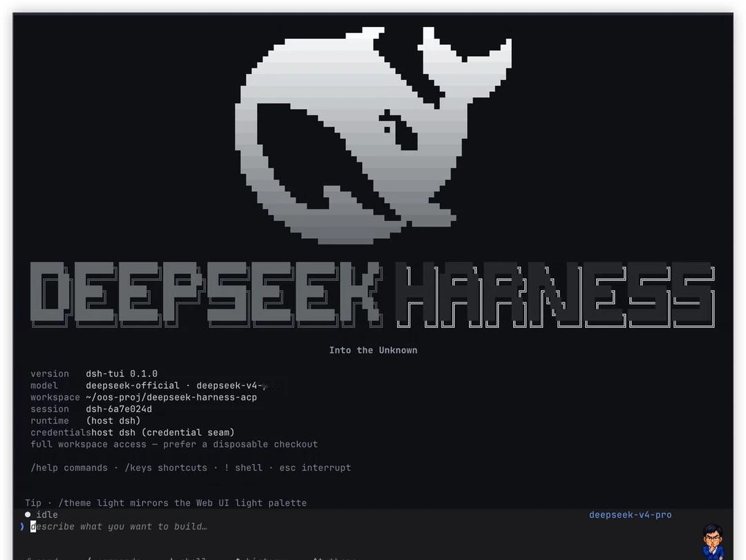Click the 'workspace' field label
Viewport: 746px width, 560px height.
click(55, 397)
